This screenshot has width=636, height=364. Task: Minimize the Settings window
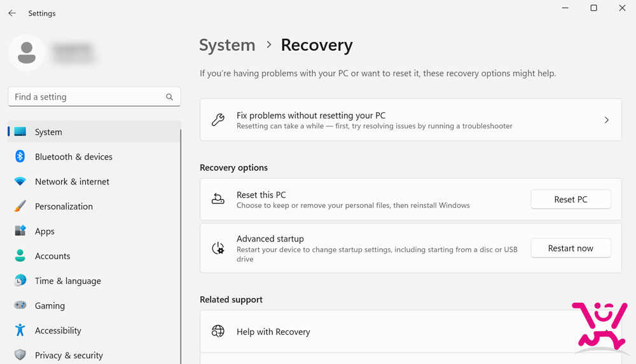coord(565,8)
